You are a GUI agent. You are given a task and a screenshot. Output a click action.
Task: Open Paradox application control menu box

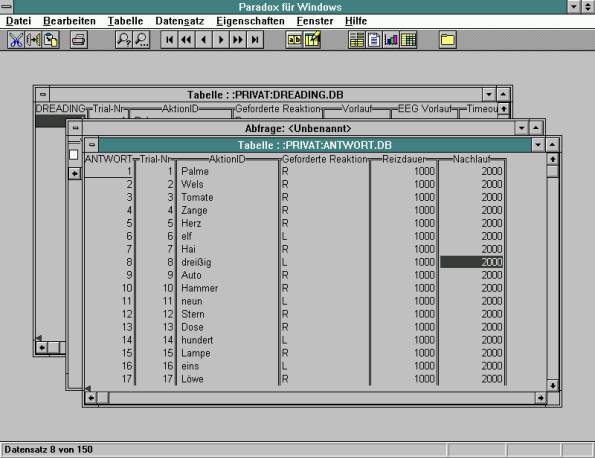[x=6, y=6]
